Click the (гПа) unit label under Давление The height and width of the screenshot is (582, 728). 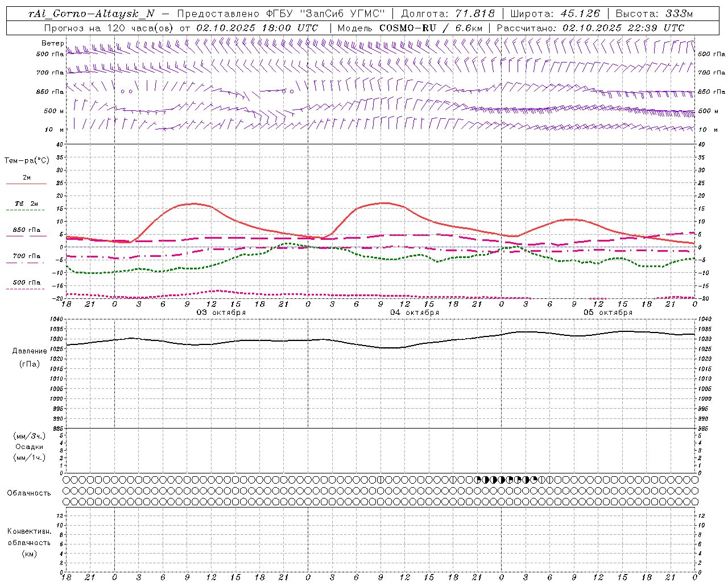pos(30,364)
